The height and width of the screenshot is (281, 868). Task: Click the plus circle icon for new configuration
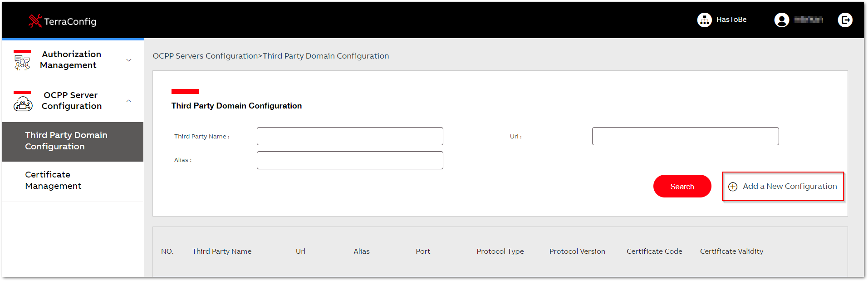(733, 187)
